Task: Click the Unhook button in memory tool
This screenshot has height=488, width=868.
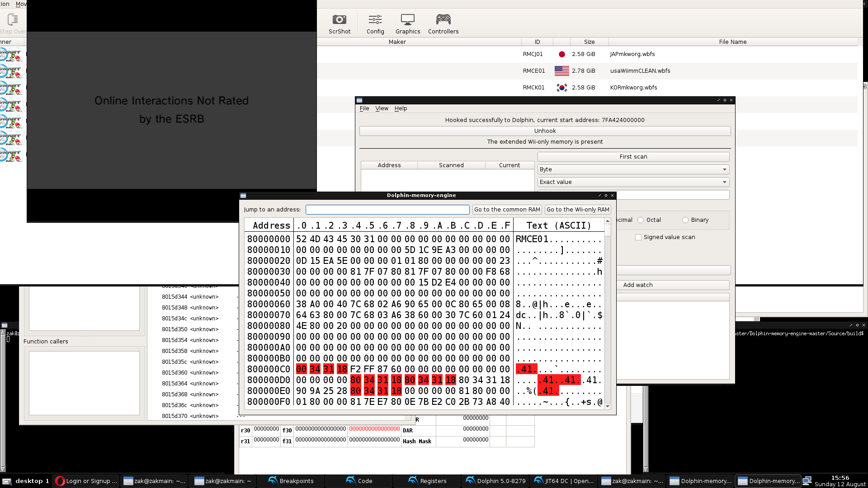Action: (x=544, y=131)
